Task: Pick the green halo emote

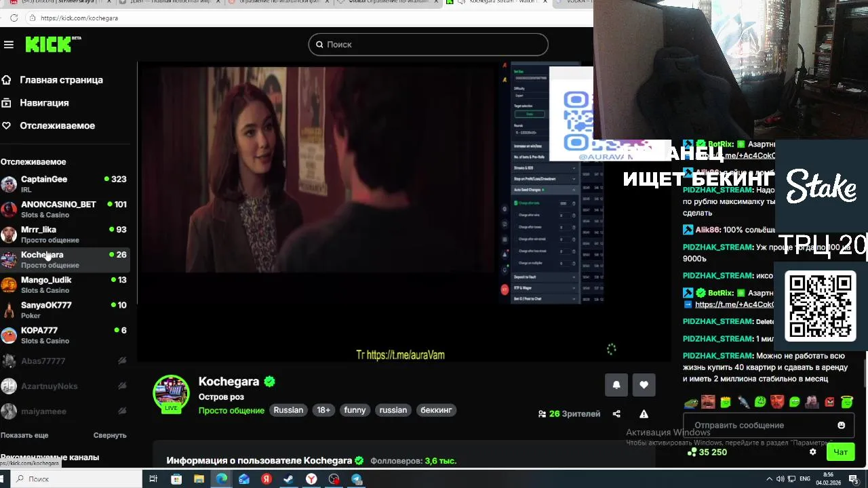Action: pyautogui.click(x=847, y=402)
